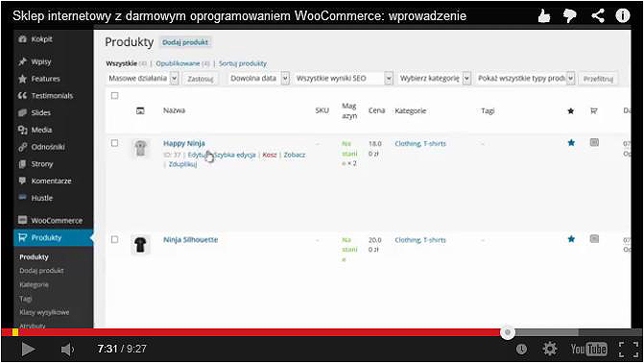Open Wpisy in the sidebar
The height and width of the screenshot is (363, 644).
click(41, 61)
